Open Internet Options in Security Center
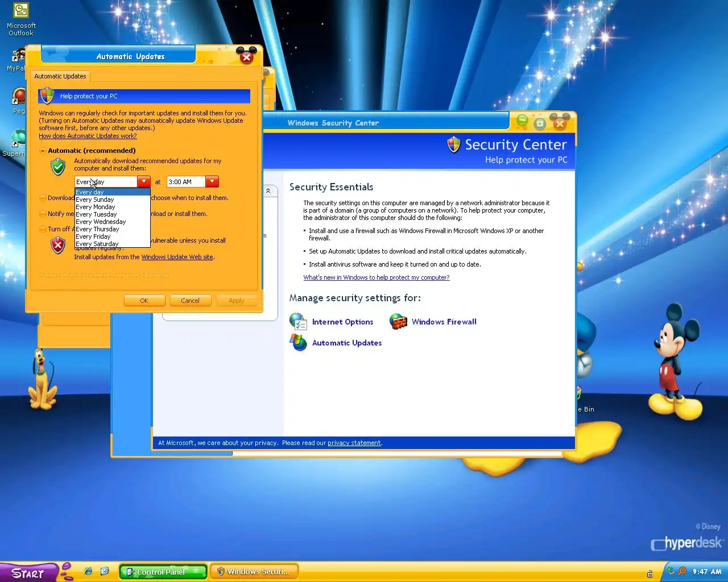This screenshot has width=728, height=582. pos(342,322)
